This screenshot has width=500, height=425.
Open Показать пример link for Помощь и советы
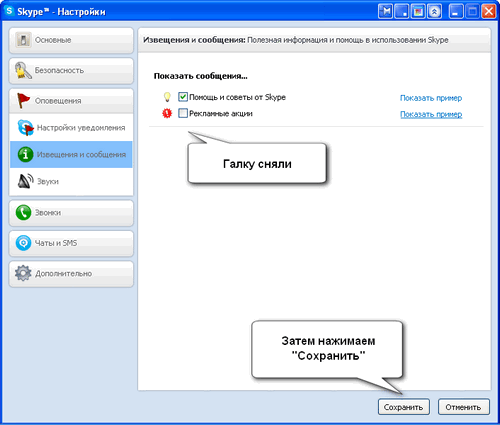pyautogui.click(x=431, y=98)
